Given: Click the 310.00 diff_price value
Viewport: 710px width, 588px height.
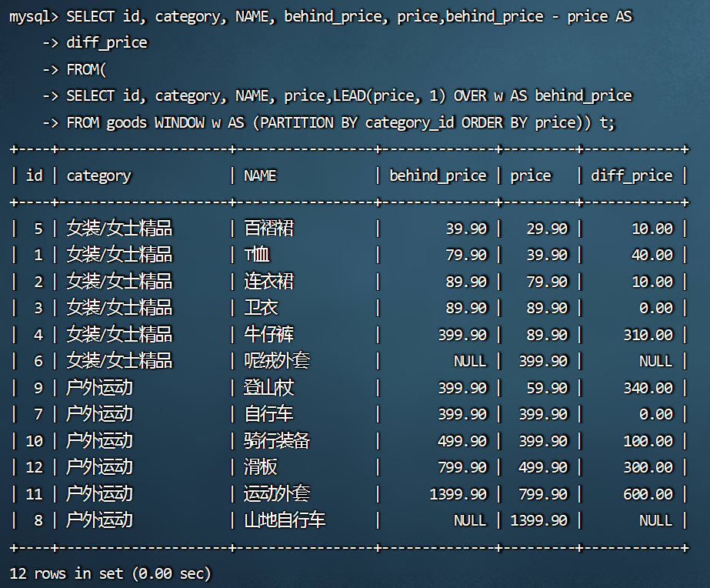Looking at the screenshot, I should coord(648,335).
